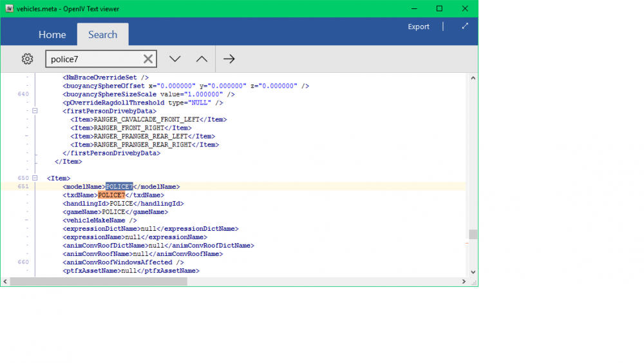The width and height of the screenshot is (644, 363).
Task: Clear the police7 search text
Action: pos(148,59)
